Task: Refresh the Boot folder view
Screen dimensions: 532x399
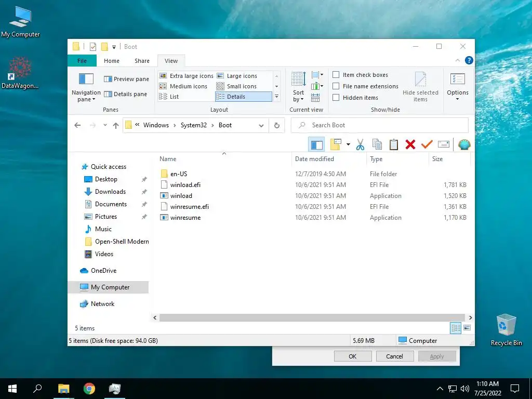Action: 277,126
